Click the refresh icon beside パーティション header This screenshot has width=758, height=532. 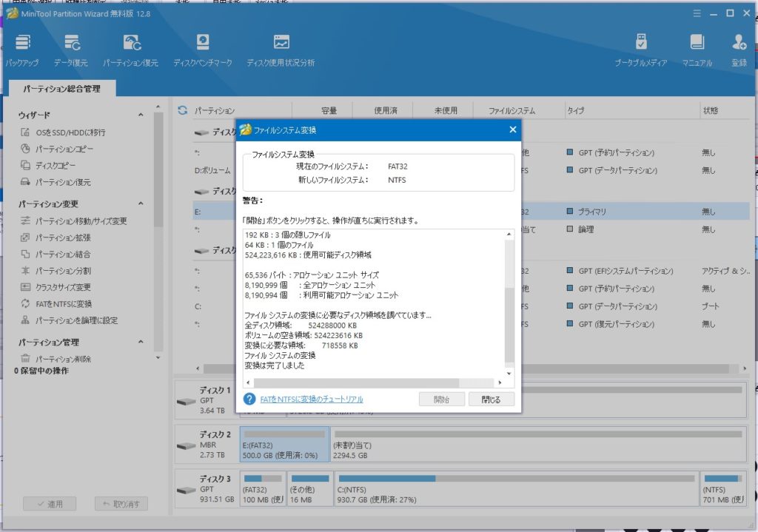[182, 111]
